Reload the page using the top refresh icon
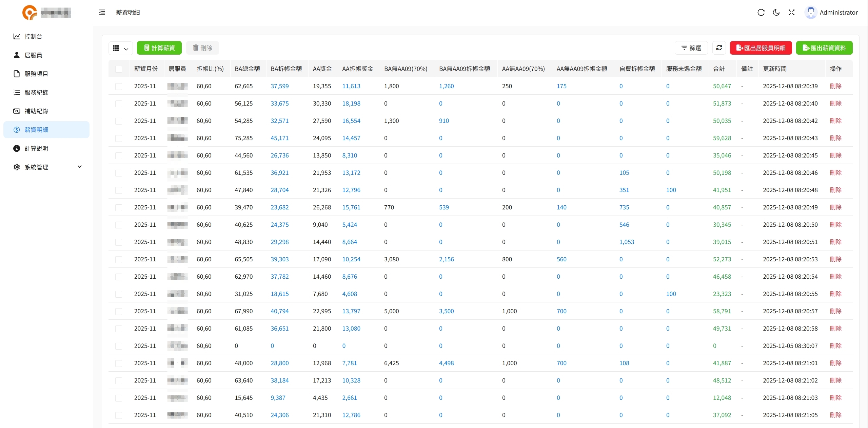This screenshot has width=868, height=428. (x=761, y=12)
